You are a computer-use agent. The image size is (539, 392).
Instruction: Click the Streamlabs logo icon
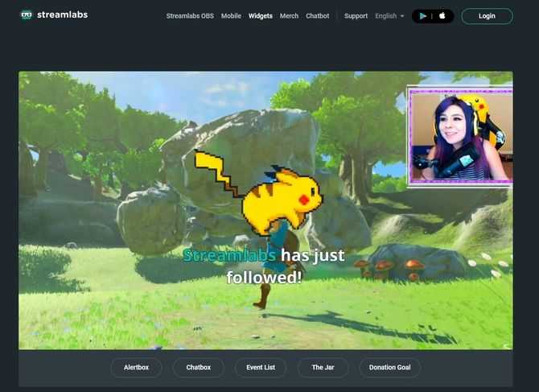(x=27, y=14)
